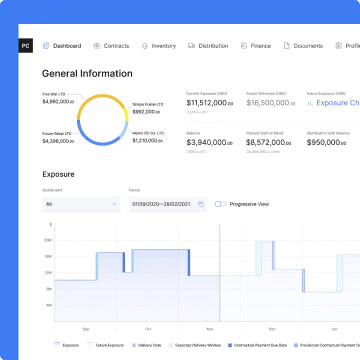Click the Distributors dropdown chevron arrow
Screen dimensions: 360x360
pyautogui.click(x=114, y=204)
